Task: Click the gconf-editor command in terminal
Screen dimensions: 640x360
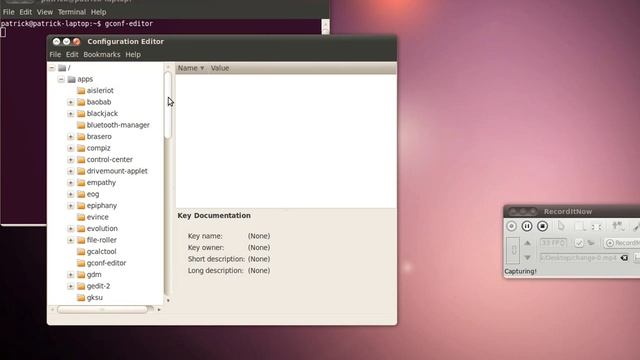Action: pyautogui.click(x=129, y=24)
